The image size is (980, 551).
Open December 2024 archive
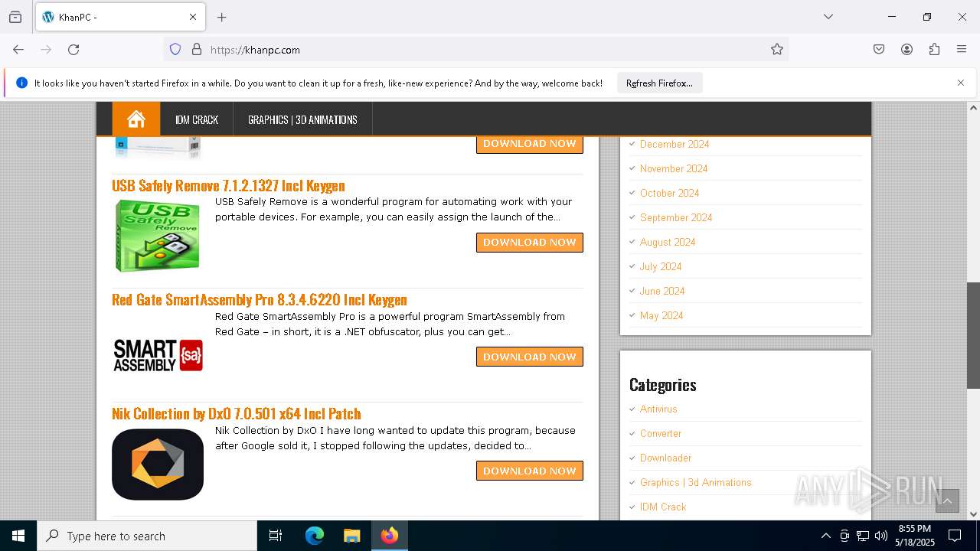point(675,144)
